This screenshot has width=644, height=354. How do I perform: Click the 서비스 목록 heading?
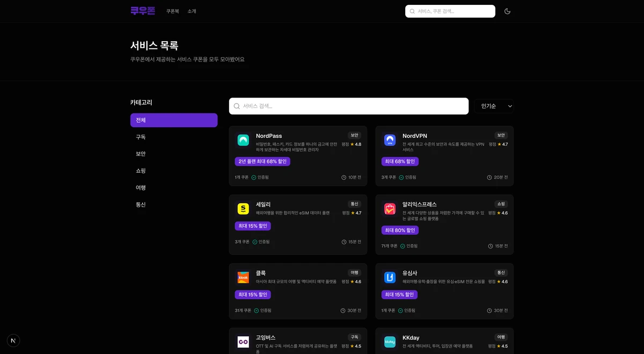coord(155,46)
